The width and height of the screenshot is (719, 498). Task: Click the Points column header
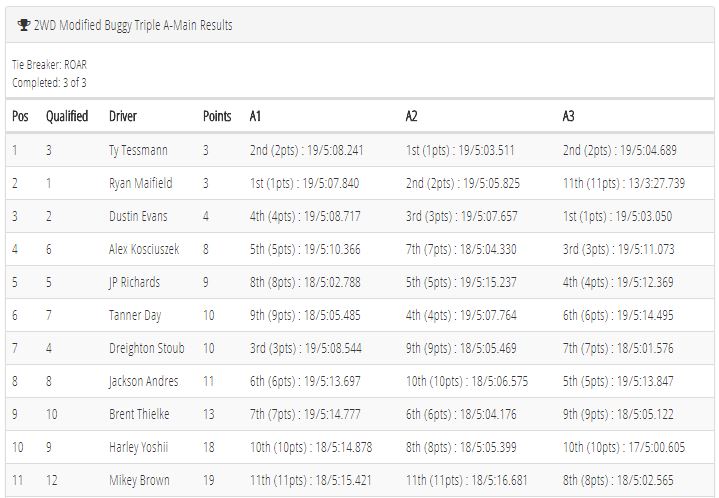click(x=217, y=116)
